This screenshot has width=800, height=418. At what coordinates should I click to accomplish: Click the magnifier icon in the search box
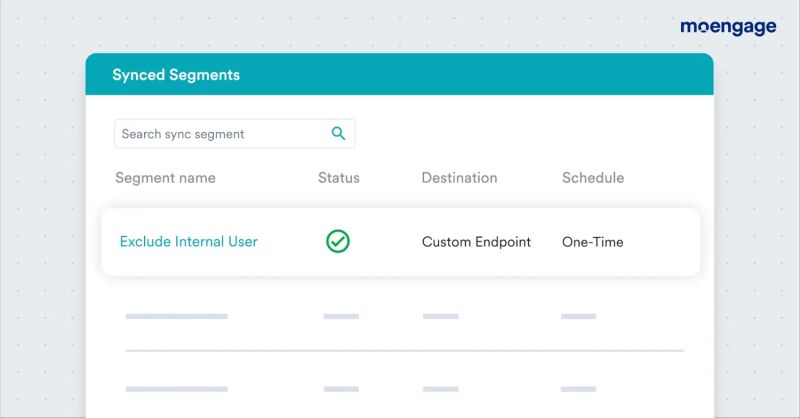tap(338, 133)
